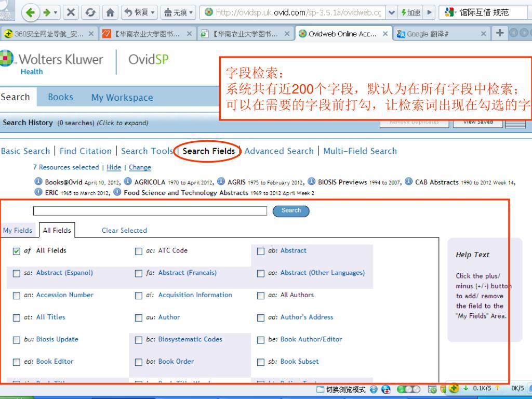
Task: Open Multi-Field Search
Action: [x=360, y=151]
